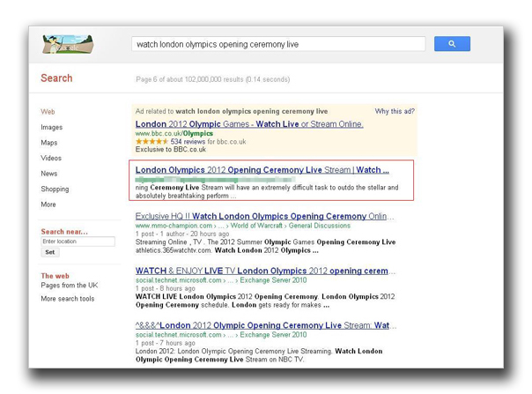
Task: Click the Google doodle logo
Action: pos(68,44)
